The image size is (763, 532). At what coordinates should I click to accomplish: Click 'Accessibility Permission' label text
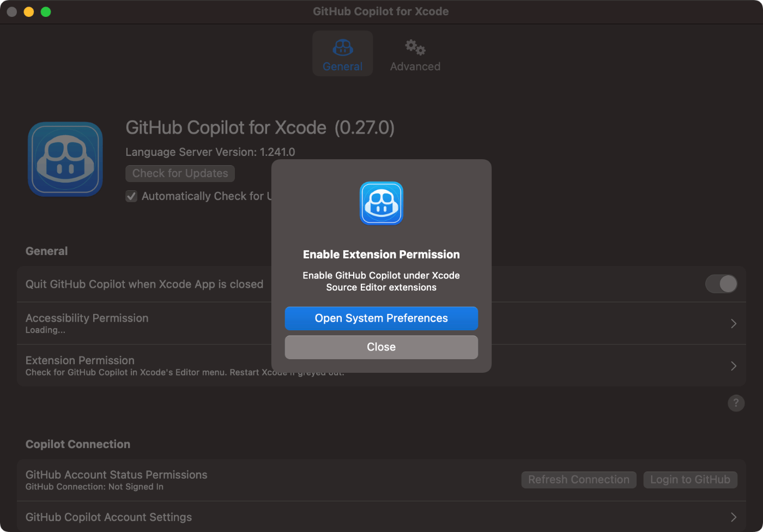click(x=87, y=318)
